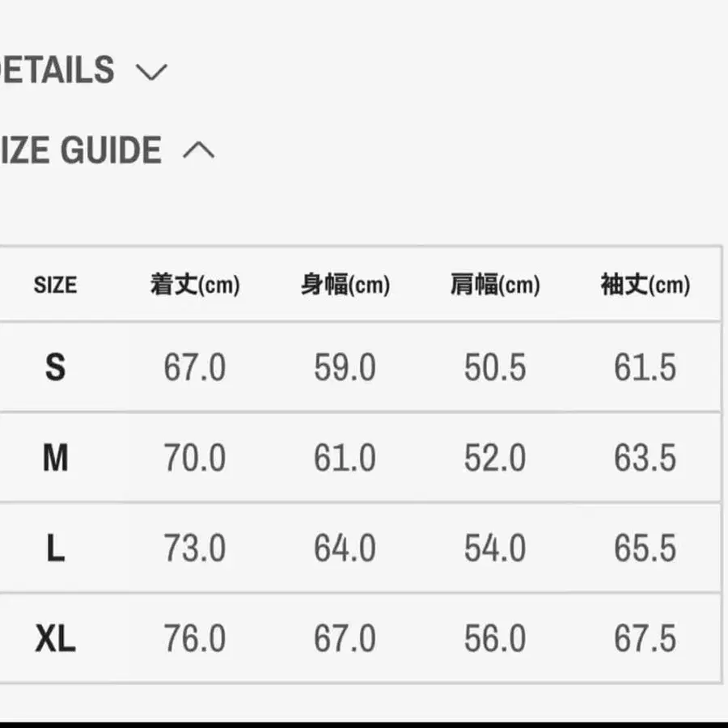Click the SIZE GUIDE heading text
This screenshot has height=728, width=728.
81,151
